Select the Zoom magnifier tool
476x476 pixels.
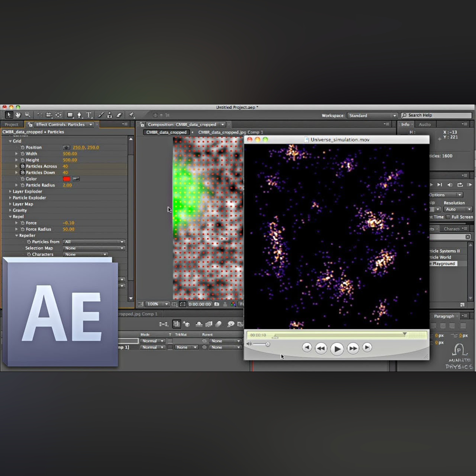pyautogui.click(x=28, y=115)
